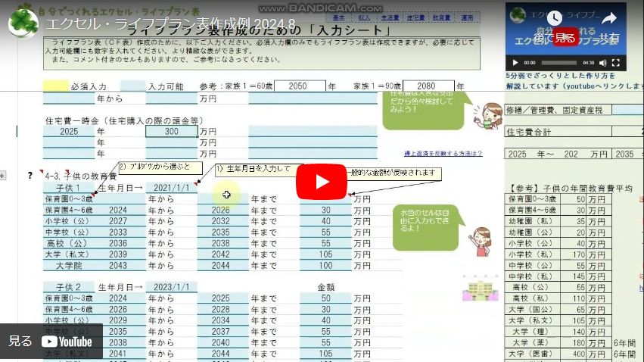The width and height of the screenshot is (644, 362).
Task: Enter fullscreen in the small embedded video
Action: 616,63
